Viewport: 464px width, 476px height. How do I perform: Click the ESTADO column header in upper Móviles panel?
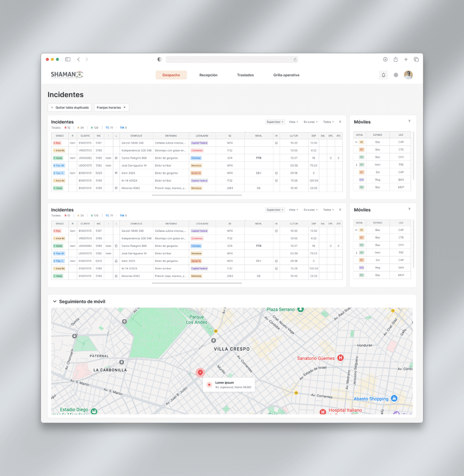pyautogui.click(x=377, y=135)
